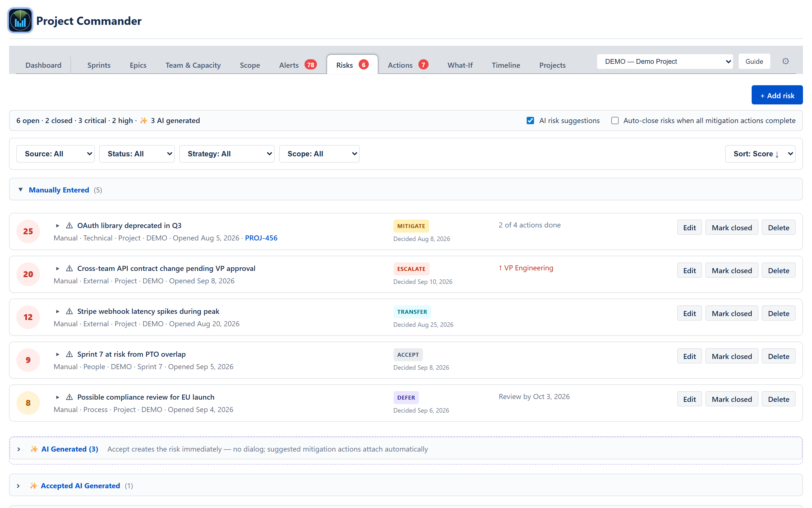Disable AI risk suggestions checkbox
This screenshot has width=812, height=508.
pyautogui.click(x=530, y=121)
